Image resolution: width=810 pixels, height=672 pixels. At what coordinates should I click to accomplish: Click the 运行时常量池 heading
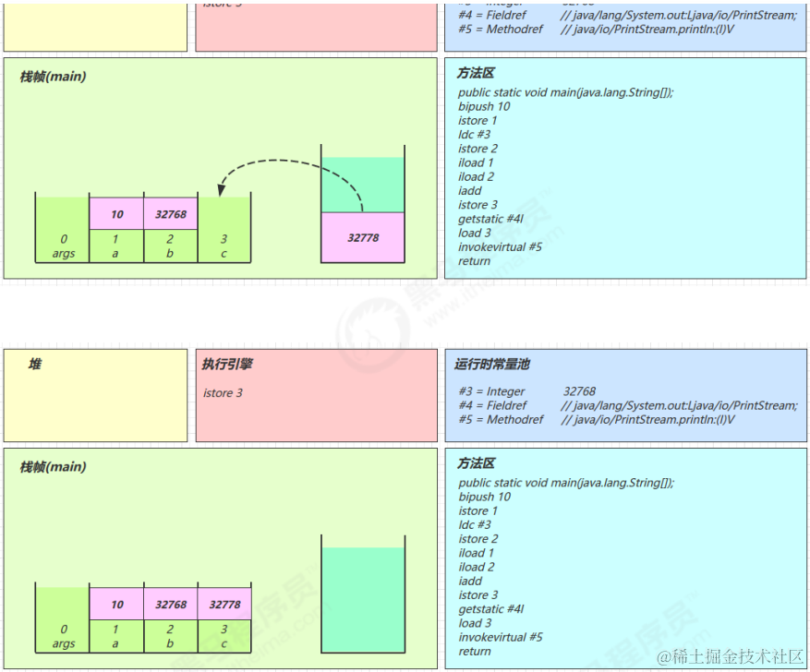point(491,365)
